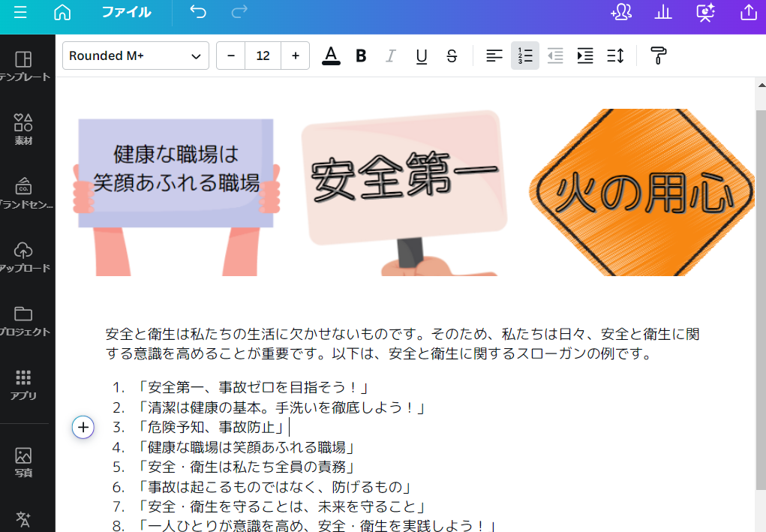Open the Rounded M+ font dropdown
766x532 pixels.
click(x=135, y=56)
